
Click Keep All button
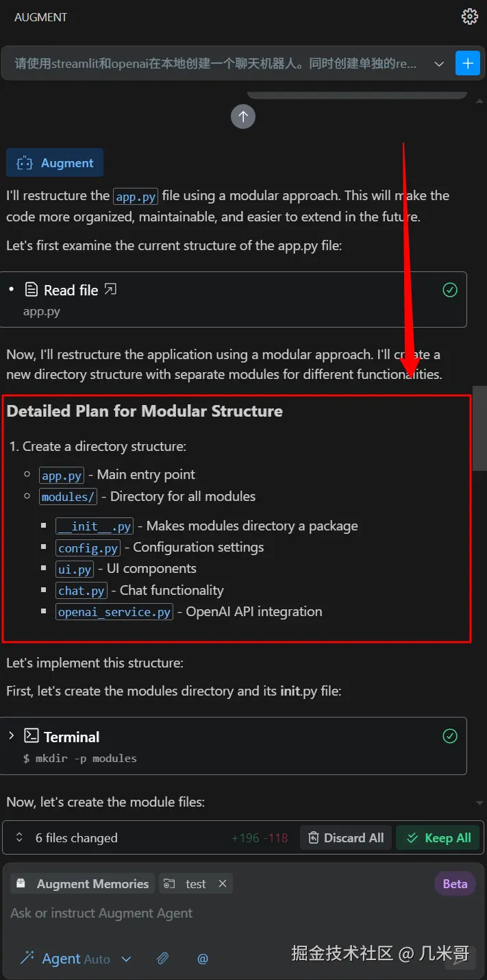(438, 837)
